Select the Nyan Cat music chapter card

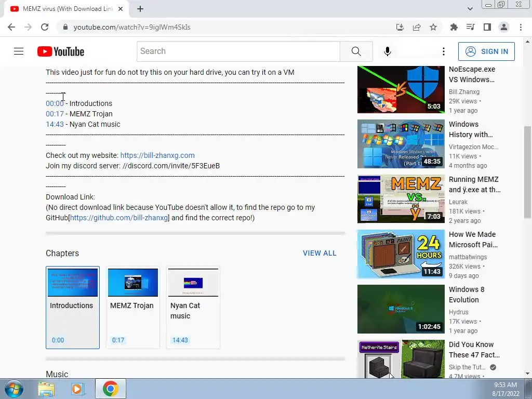[193, 308]
